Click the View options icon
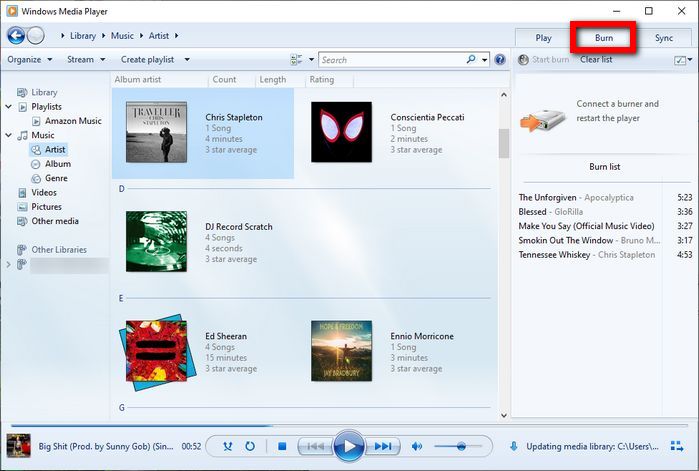The width and height of the screenshot is (699, 471). (296, 60)
